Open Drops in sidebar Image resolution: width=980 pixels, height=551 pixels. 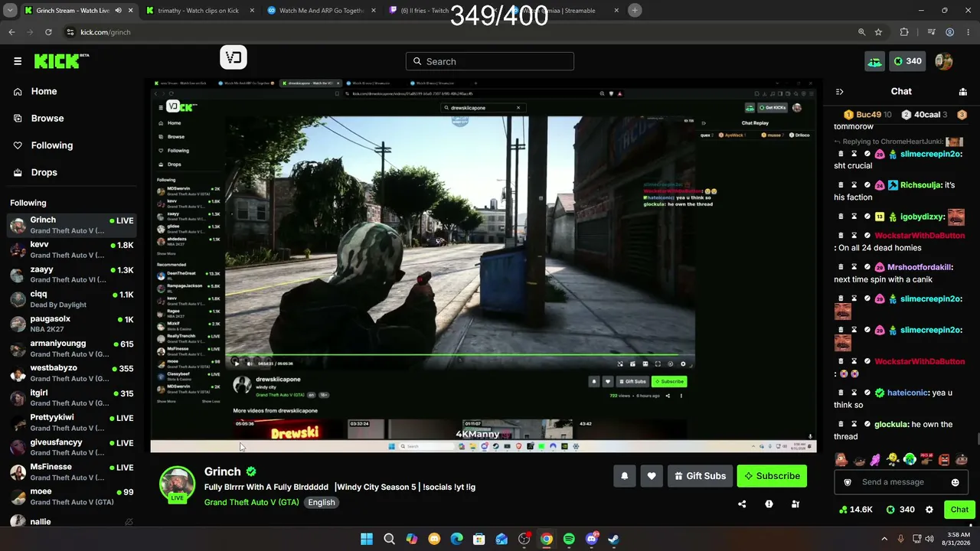click(x=44, y=172)
